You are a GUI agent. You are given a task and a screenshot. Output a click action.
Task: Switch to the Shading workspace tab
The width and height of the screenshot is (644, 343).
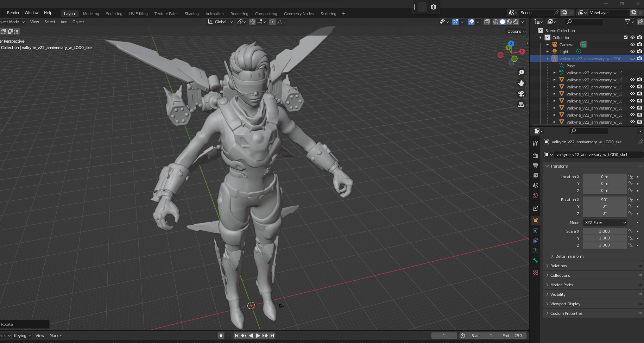click(192, 14)
